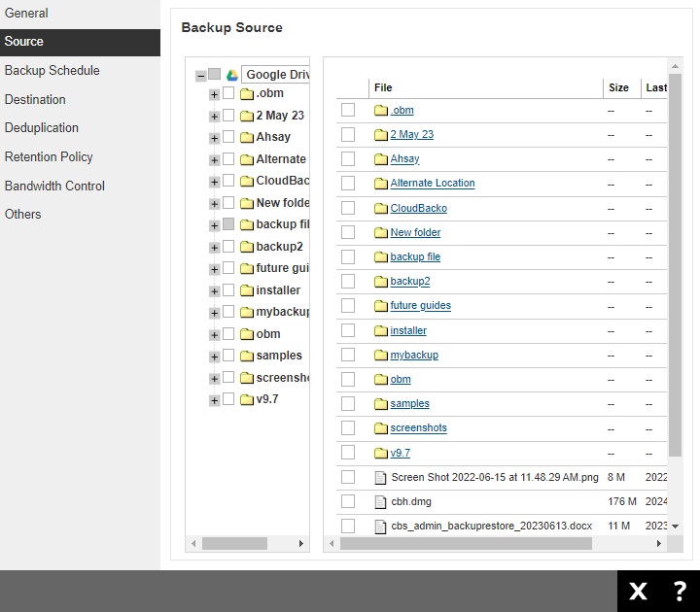
Task: Go to Backup Schedule tab
Action: pos(80,71)
